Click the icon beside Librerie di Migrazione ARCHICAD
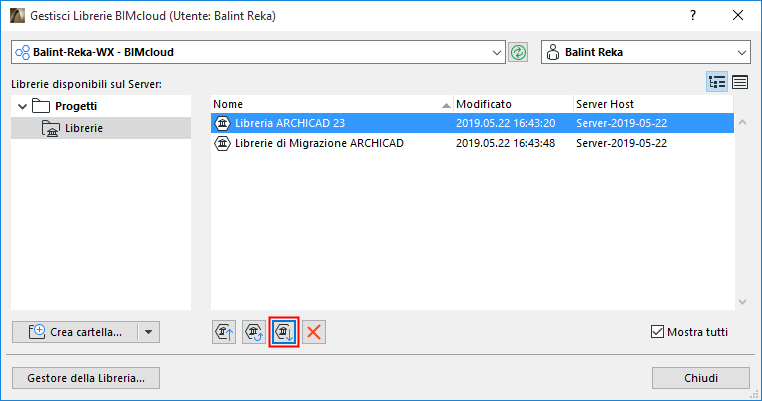The image size is (762, 401). 223,143
